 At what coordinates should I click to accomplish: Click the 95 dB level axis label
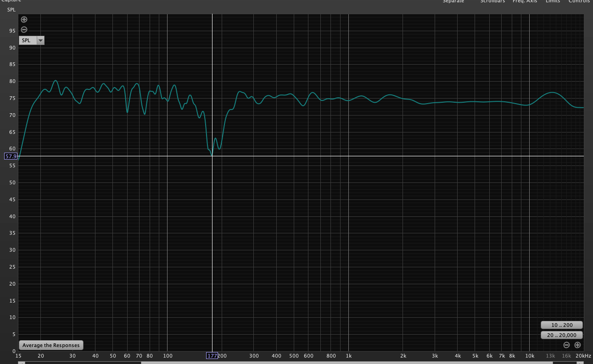coord(12,31)
